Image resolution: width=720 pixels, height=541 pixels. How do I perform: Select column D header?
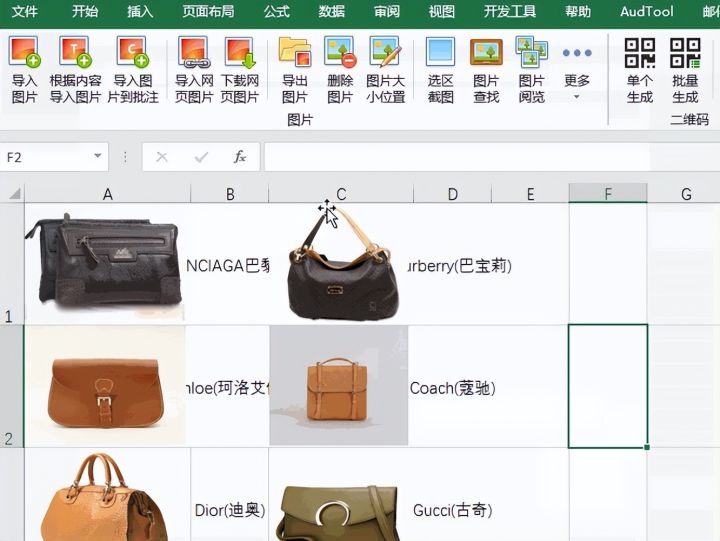[453, 194]
